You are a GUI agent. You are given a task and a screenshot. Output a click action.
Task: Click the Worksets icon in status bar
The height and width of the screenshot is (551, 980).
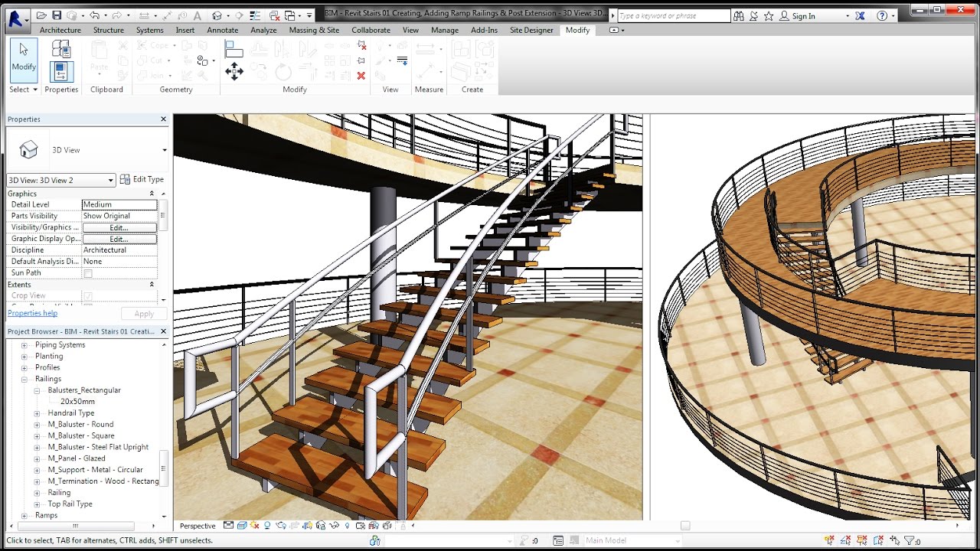[x=374, y=541]
